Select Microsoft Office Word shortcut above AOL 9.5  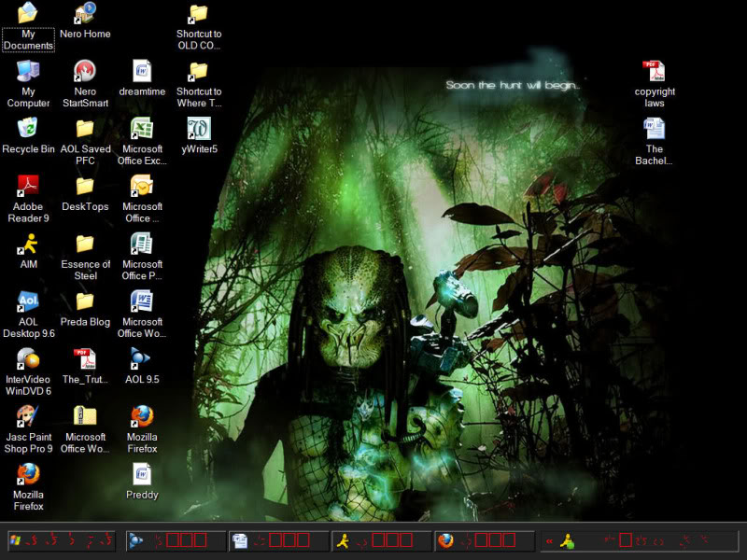pos(142,315)
